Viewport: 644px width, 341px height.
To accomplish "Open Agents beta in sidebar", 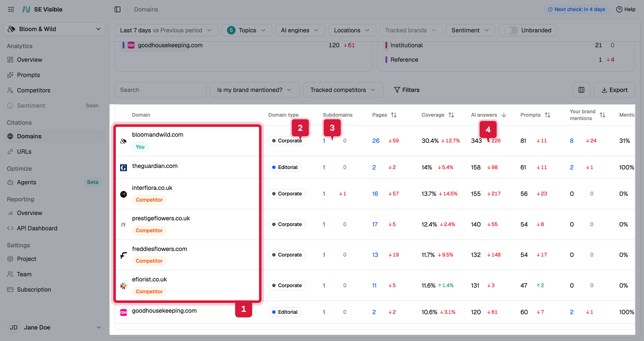I will tap(26, 182).
